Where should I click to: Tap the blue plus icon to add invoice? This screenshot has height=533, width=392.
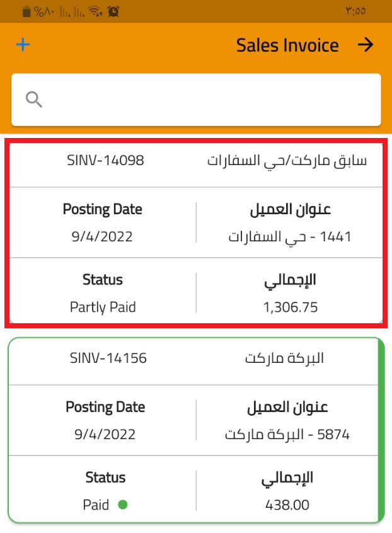pyautogui.click(x=23, y=45)
